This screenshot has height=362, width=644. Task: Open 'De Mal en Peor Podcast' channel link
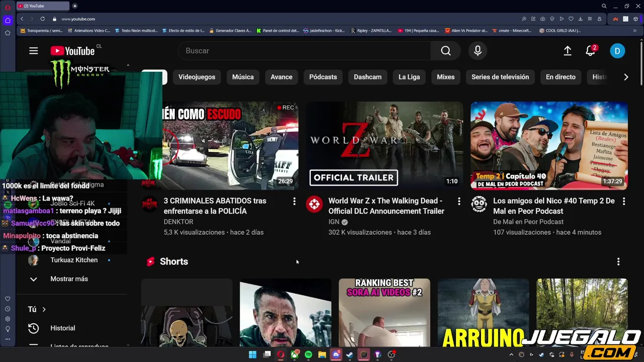pyautogui.click(x=528, y=222)
